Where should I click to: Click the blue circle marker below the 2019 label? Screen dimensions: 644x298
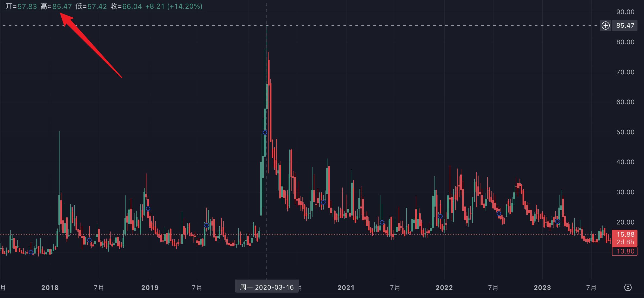148,209
